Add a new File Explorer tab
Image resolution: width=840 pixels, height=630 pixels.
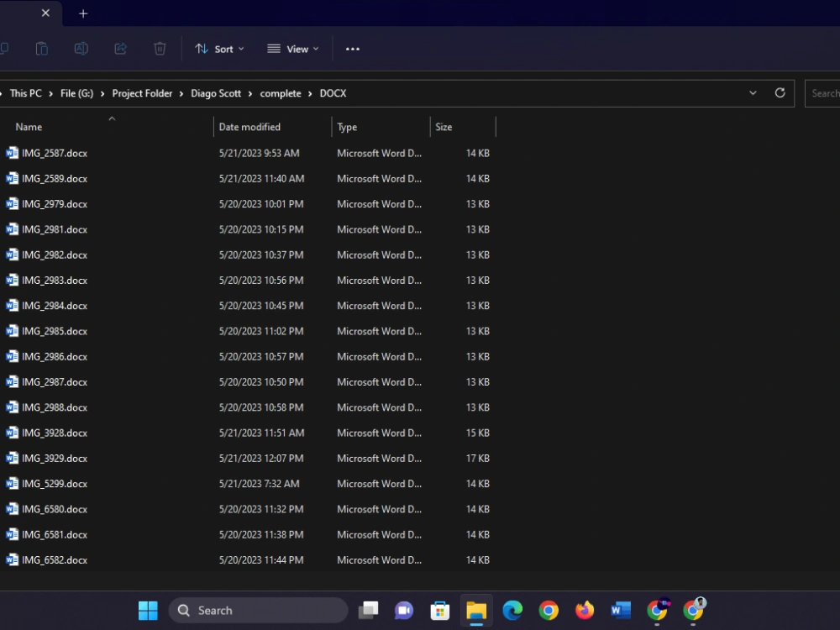(x=83, y=13)
